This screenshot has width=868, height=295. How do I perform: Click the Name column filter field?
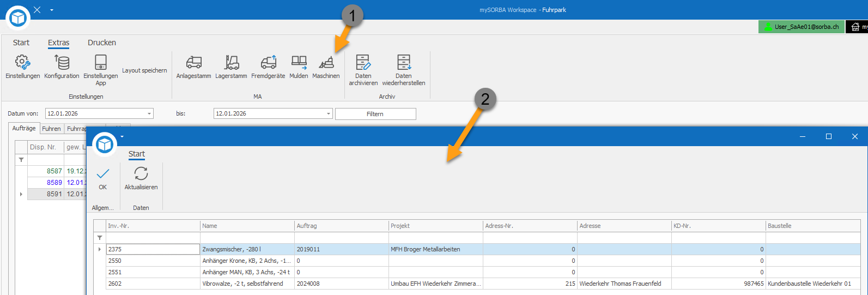click(247, 238)
